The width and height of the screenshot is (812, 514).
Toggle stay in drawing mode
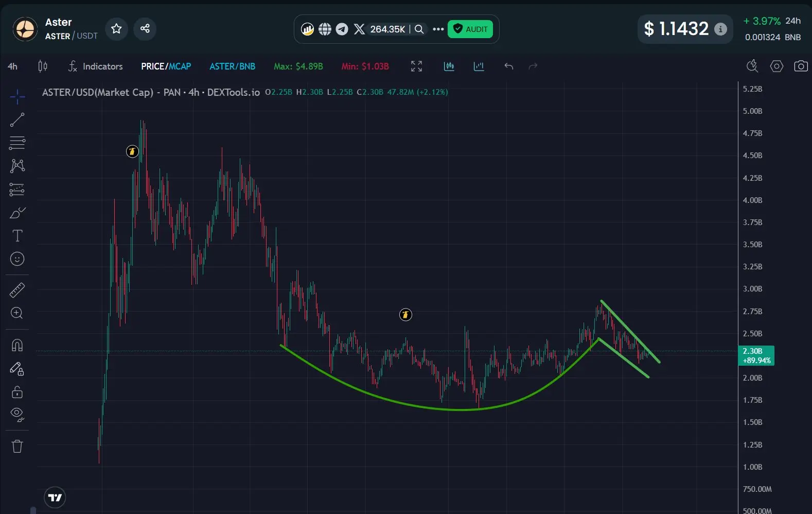(17, 369)
